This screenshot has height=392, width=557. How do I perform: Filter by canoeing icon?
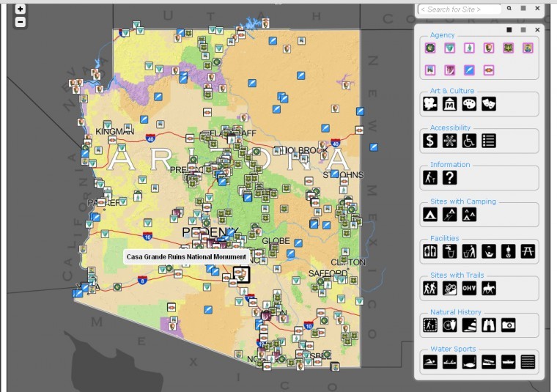pos(450,362)
